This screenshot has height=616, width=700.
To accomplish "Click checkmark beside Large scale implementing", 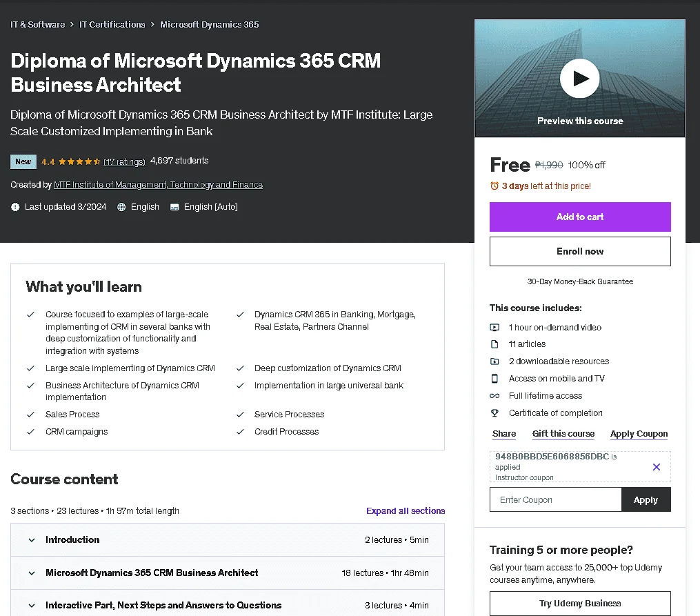I will 30,368.
